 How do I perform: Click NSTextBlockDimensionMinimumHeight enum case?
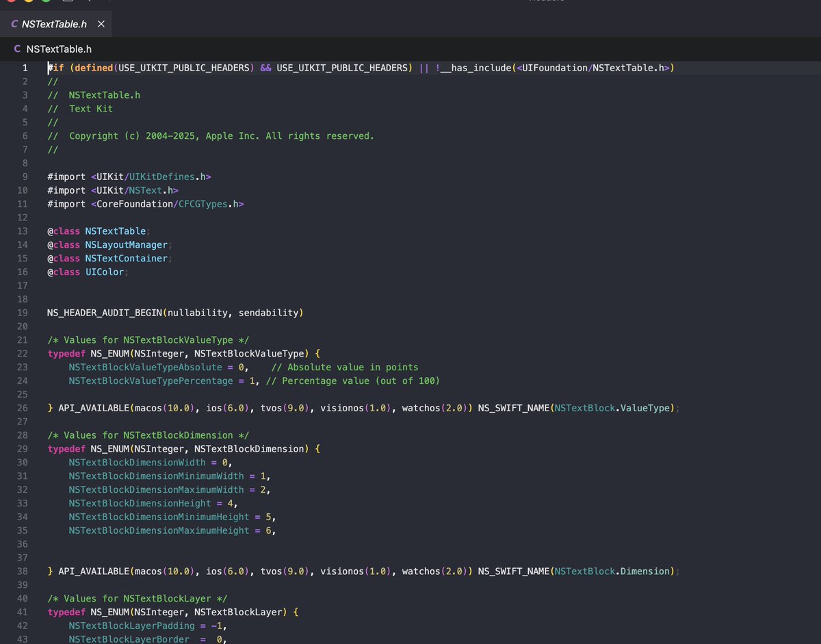[159, 517]
